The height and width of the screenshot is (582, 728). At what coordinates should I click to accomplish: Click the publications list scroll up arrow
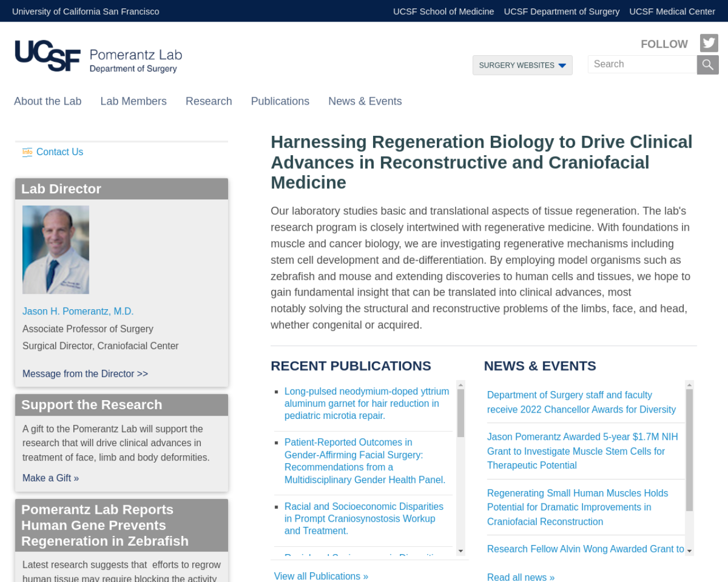pyautogui.click(x=461, y=385)
